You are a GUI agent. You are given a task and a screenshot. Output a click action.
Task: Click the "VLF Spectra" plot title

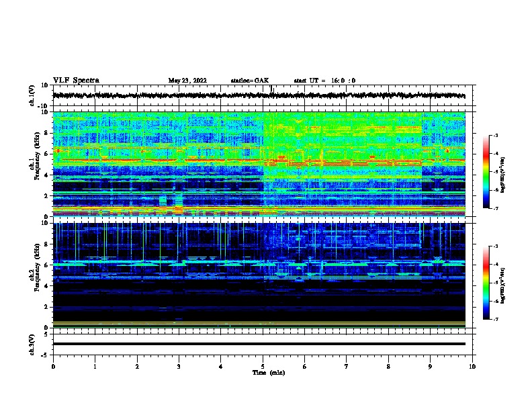pyautogui.click(x=76, y=81)
